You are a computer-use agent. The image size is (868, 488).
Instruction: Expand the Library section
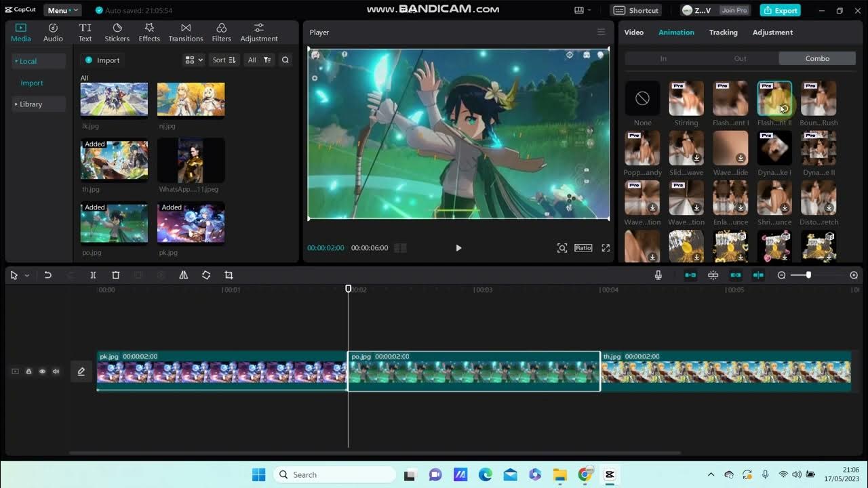click(39, 104)
